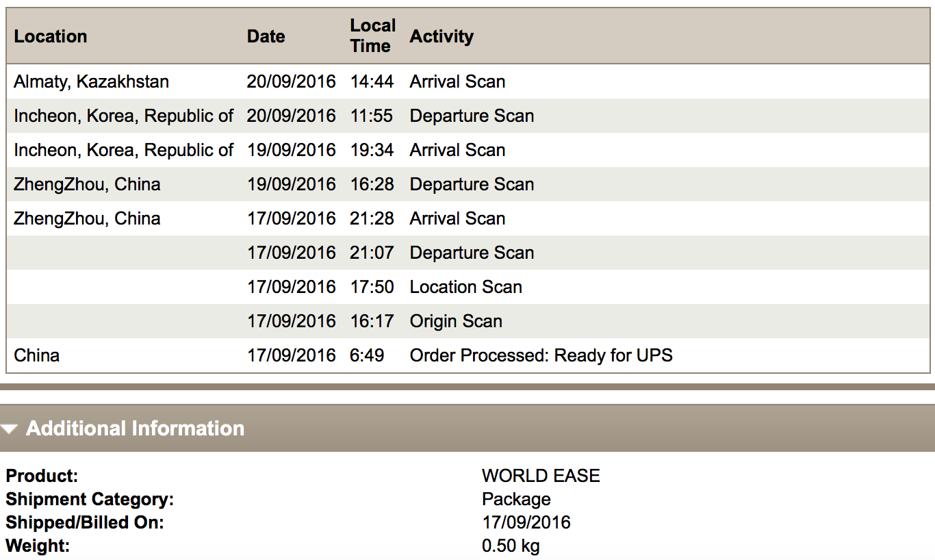Select Incheon Departure Scan row at 11:55
Screen dimensions: 935x560
click(468, 116)
